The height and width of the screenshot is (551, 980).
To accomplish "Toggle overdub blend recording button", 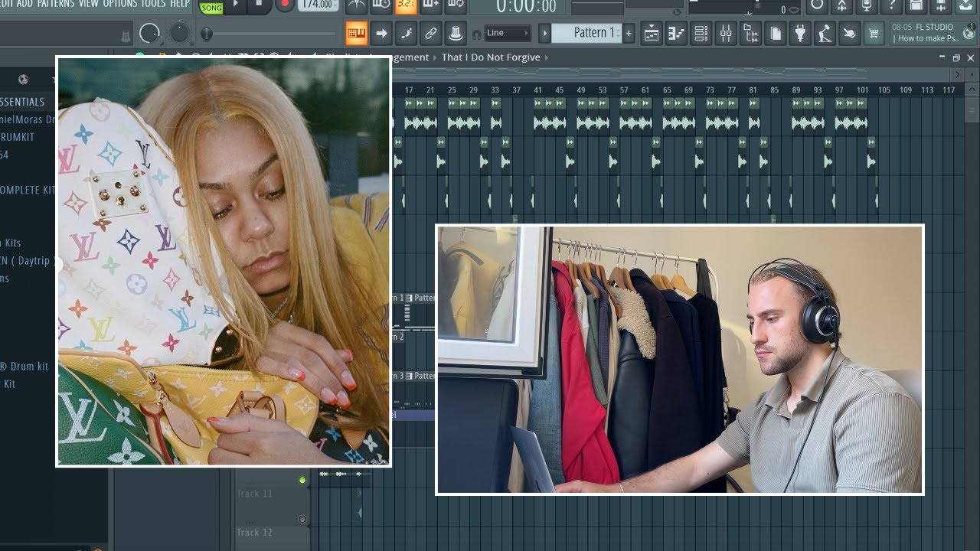I will click(x=431, y=5).
